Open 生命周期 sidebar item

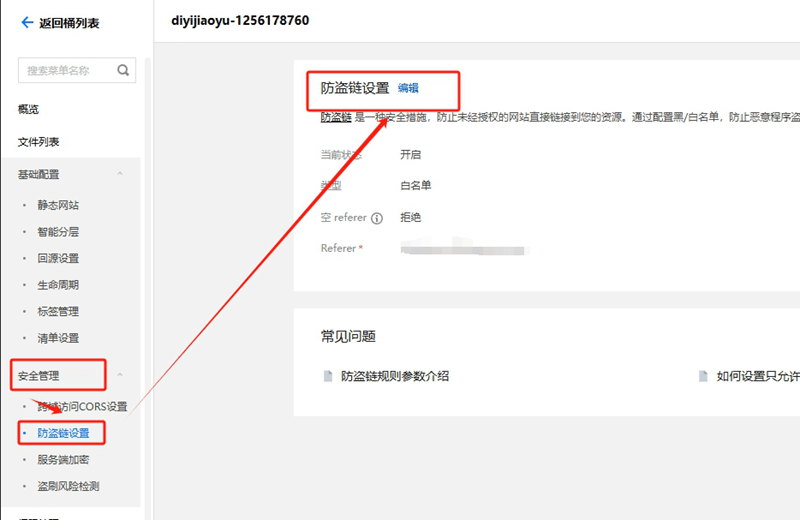pos(58,284)
